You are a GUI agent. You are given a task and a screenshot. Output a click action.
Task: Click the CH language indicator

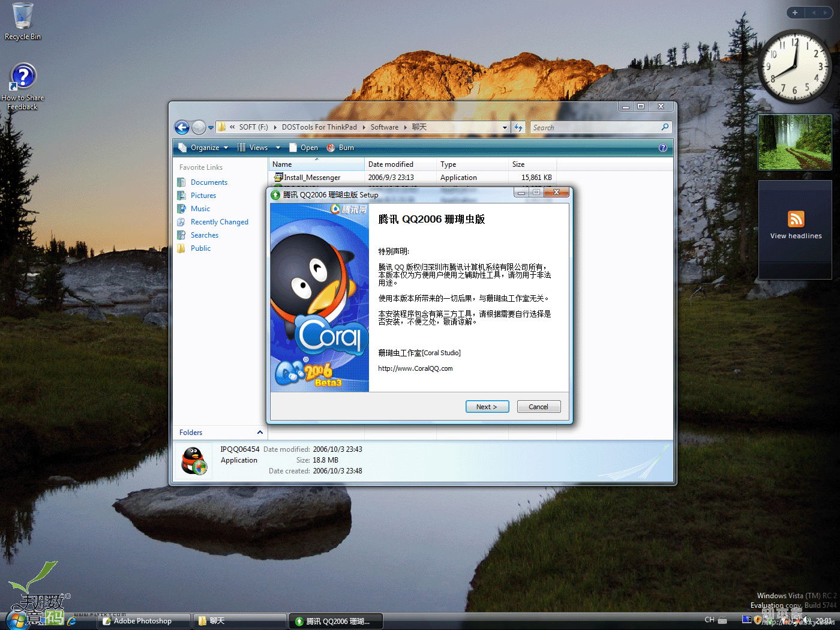[710, 620]
